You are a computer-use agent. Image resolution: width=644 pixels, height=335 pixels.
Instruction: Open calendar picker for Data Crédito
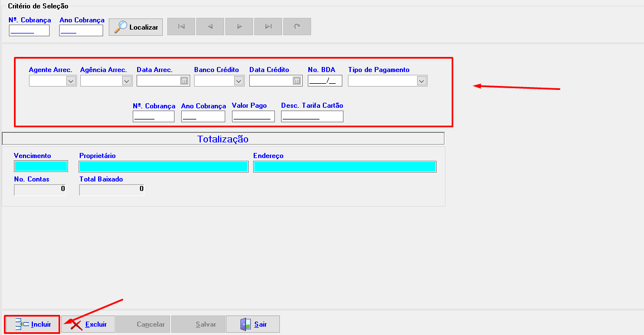coord(297,81)
